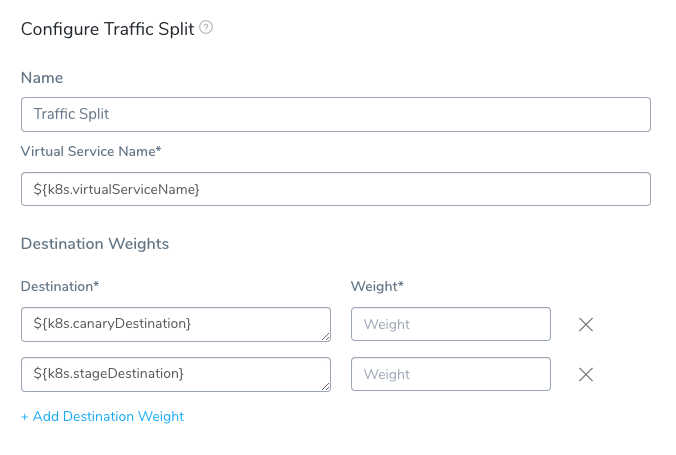
Task: Click the Weight* column label
Action: coord(377,286)
